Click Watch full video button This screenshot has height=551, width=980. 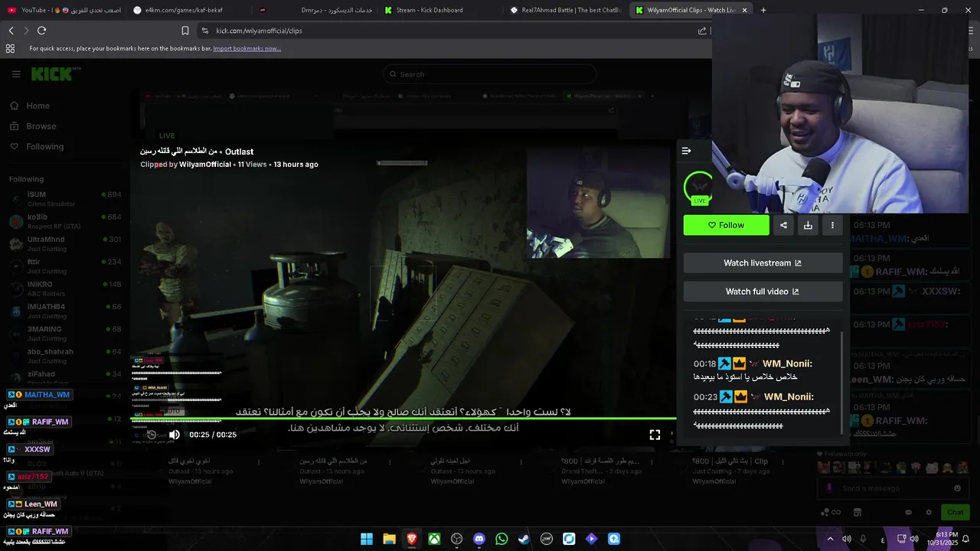point(763,292)
